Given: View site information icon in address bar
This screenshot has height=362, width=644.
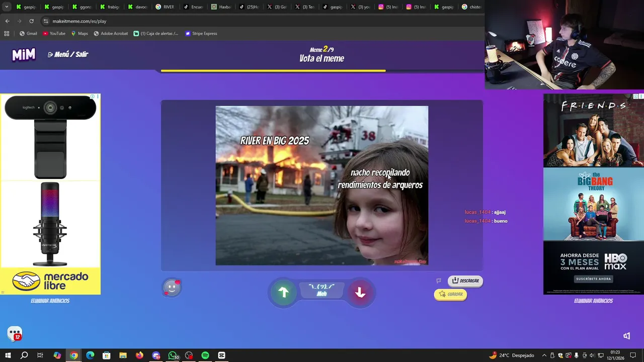Looking at the screenshot, I should (46, 21).
